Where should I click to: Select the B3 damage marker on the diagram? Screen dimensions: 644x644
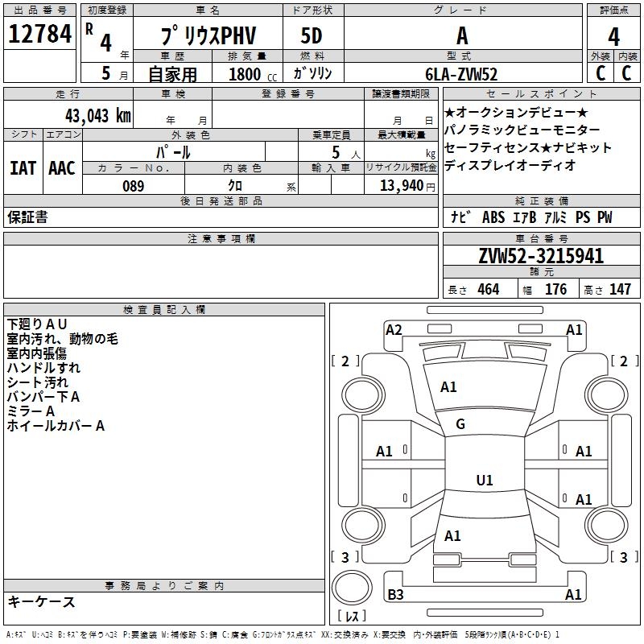point(395,595)
